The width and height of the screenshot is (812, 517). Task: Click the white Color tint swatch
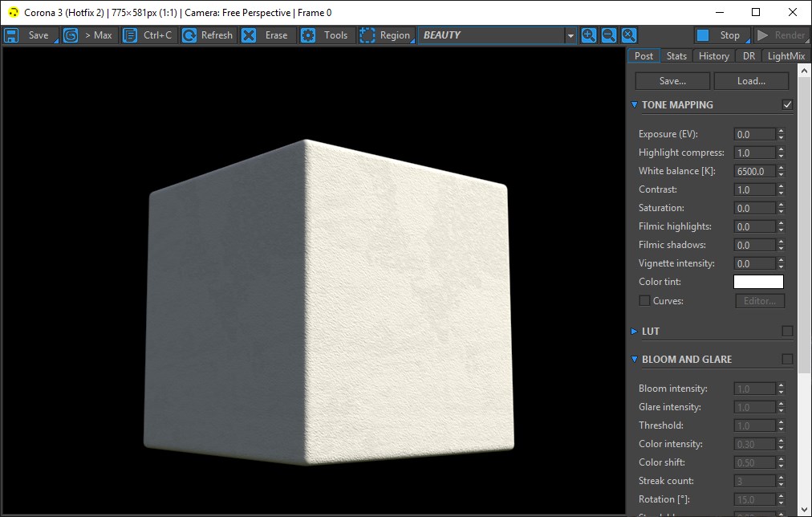pos(758,282)
